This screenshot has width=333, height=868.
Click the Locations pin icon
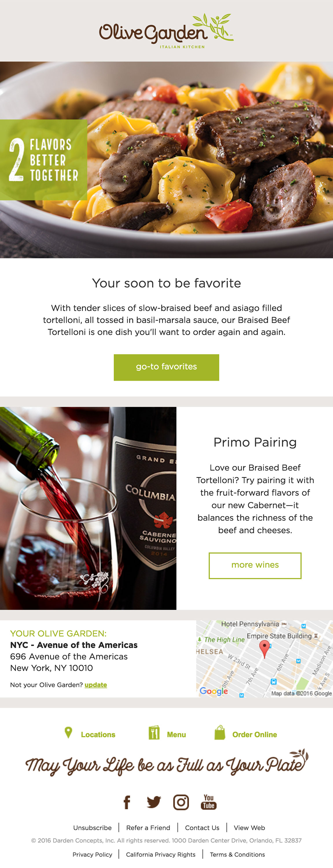coord(68,732)
